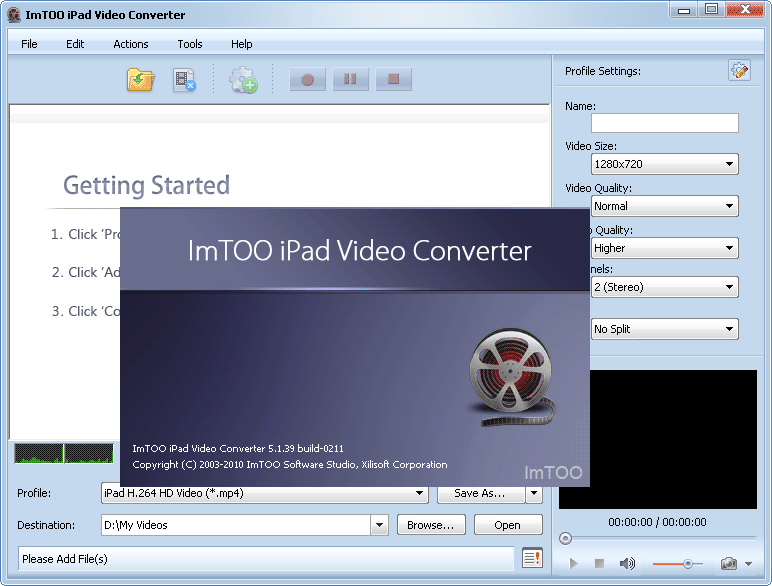Screen dimensions: 772x586
Task: Click the preview seek slider handle
Action: click(x=565, y=538)
